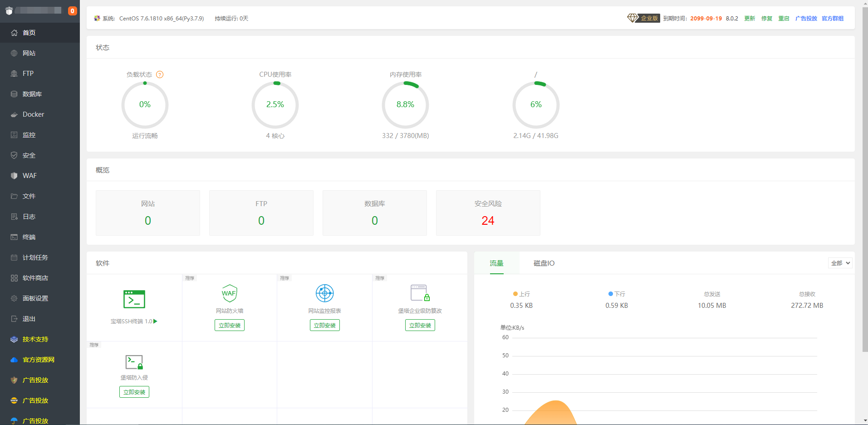Click the expiry date 2099-09-19

pyautogui.click(x=706, y=19)
